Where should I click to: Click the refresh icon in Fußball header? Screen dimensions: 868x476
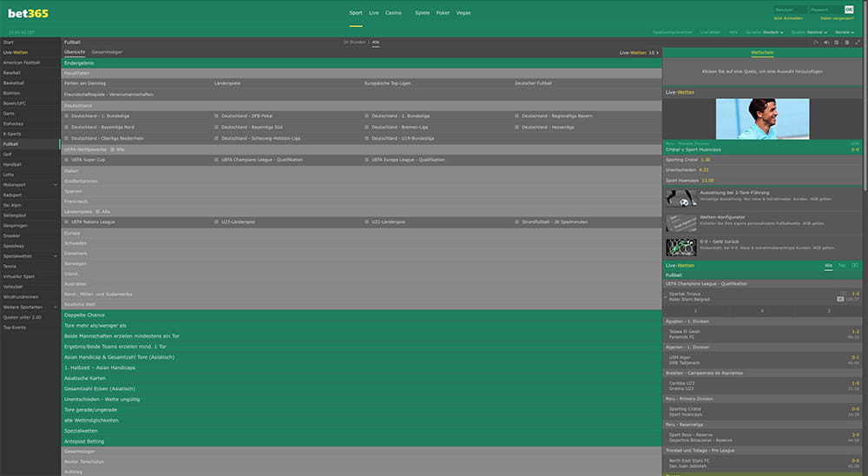pyautogui.click(x=815, y=42)
